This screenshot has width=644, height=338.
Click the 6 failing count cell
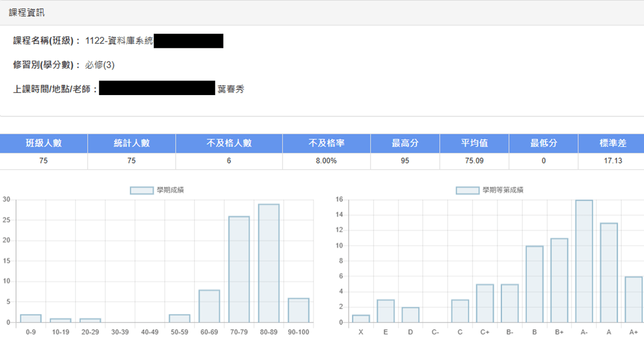point(229,161)
